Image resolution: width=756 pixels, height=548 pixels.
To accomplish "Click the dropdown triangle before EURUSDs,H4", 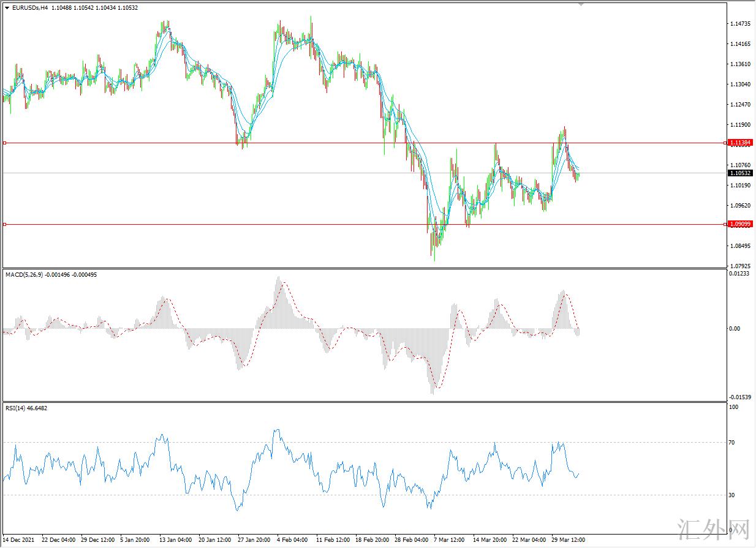I will (x=7, y=8).
